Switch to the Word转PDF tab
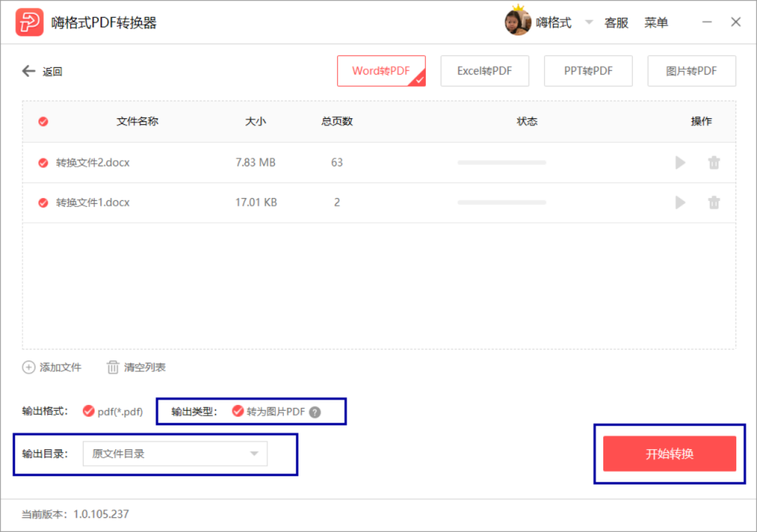 (381, 71)
